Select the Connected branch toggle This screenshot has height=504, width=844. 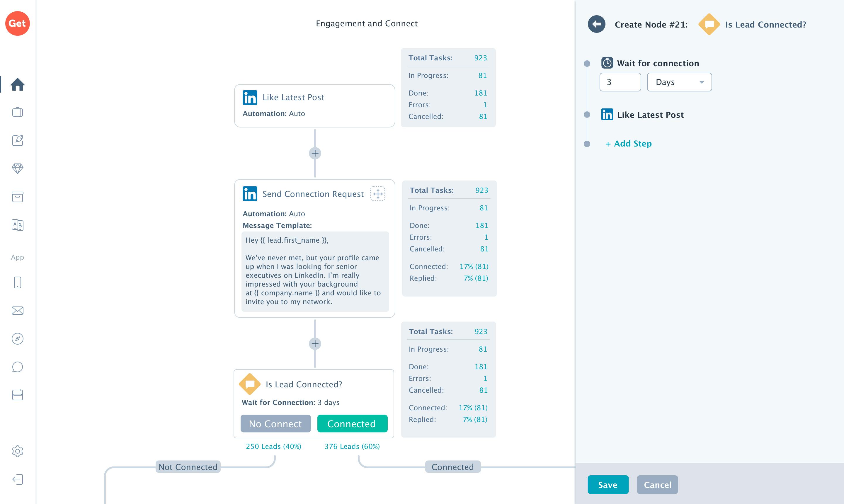(x=352, y=423)
